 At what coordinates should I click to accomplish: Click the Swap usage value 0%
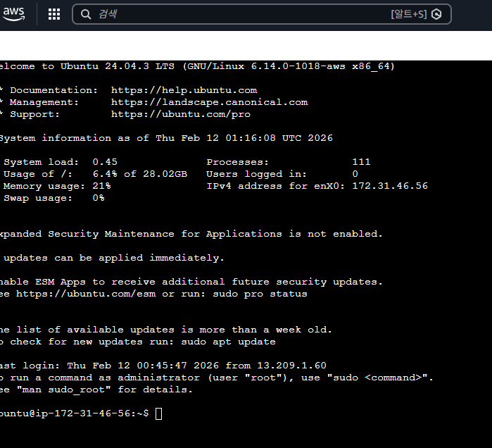coord(99,198)
